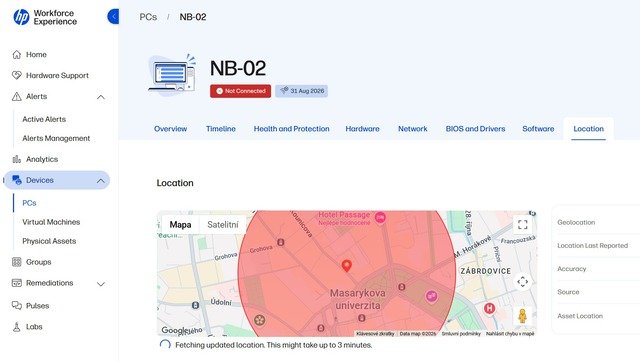Click the HP logo in sidebar
Screen dimensions: 640x362
point(21,17)
